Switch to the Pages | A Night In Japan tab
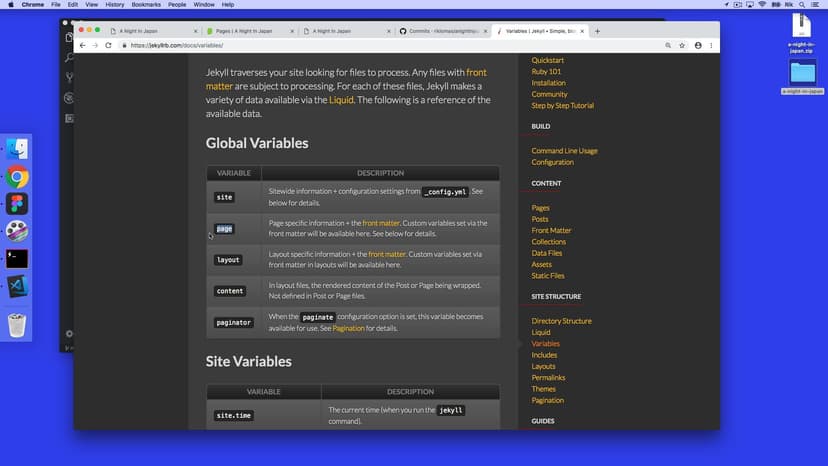Image resolution: width=828 pixels, height=466 pixels. [245, 31]
